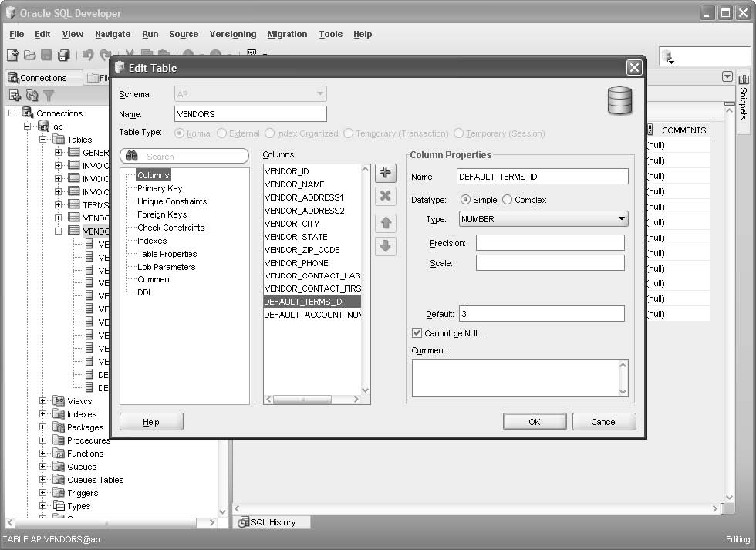Click the New toolbar icon
The image size is (756, 550).
pyautogui.click(x=12, y=55)
